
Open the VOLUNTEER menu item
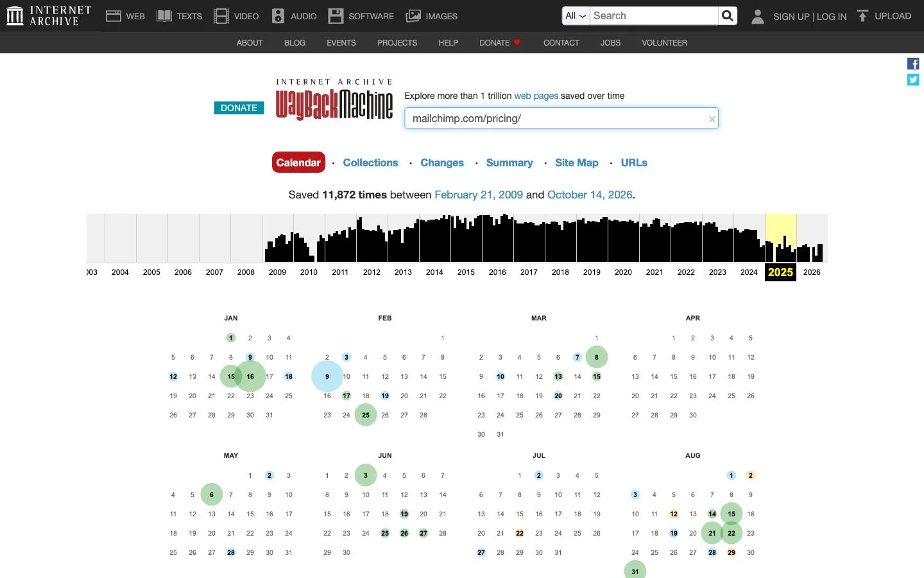tap(664, 42)
